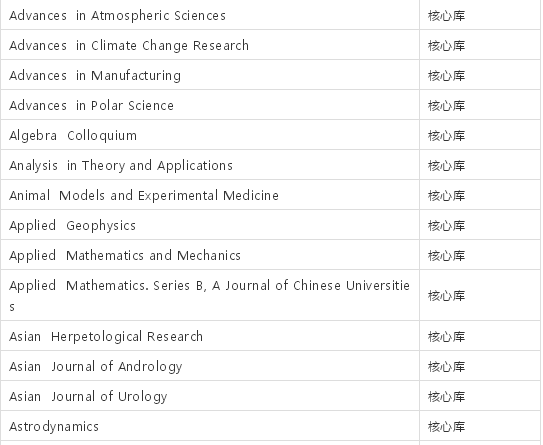The height and width of the screenshot is (445, 543).
Task: Click 核心库 in Advances in Manufacturing row
Action: click(x=446, y=76)
